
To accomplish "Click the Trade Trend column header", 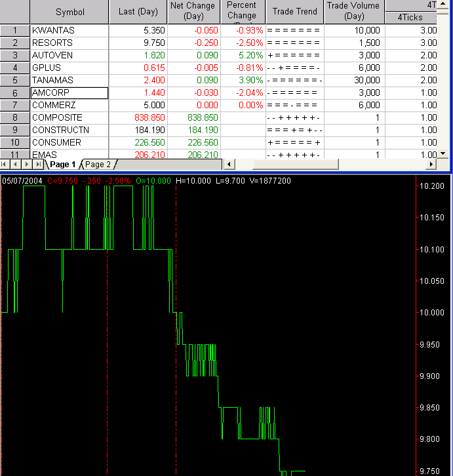I will click(x=295, y=12).
